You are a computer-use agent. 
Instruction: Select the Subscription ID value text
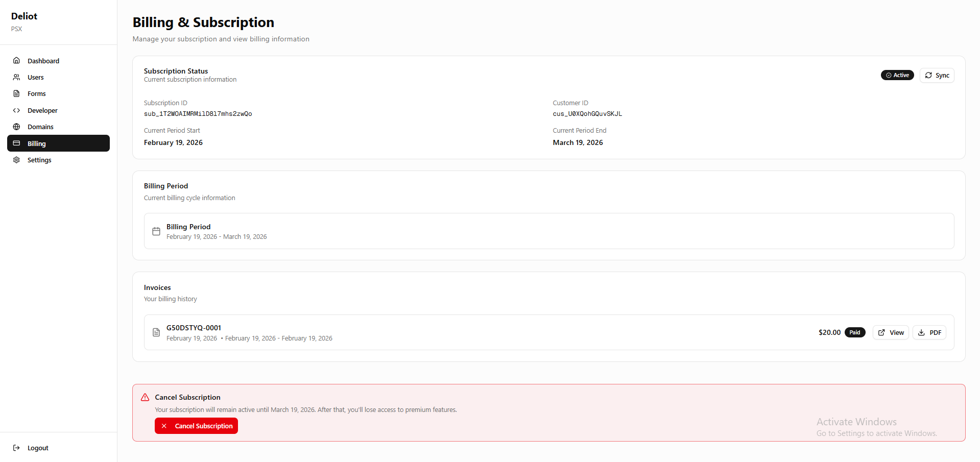(x=198, y=114)
